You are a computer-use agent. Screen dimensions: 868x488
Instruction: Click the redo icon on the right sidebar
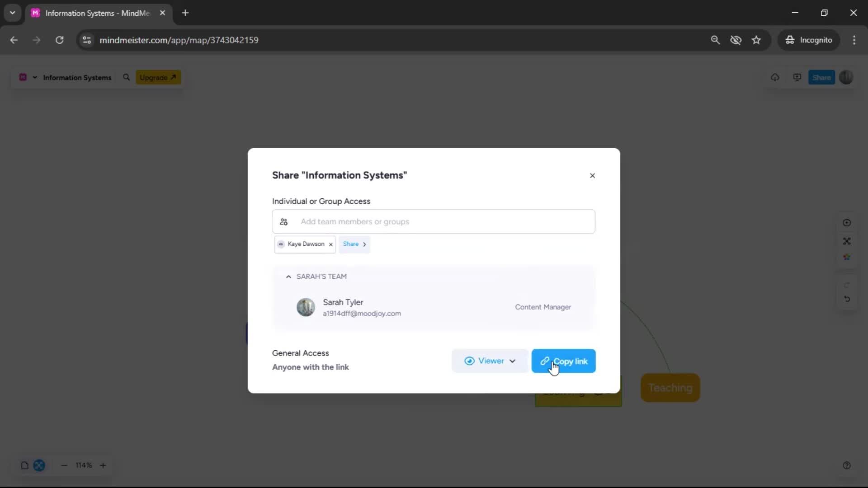[847, 285]
